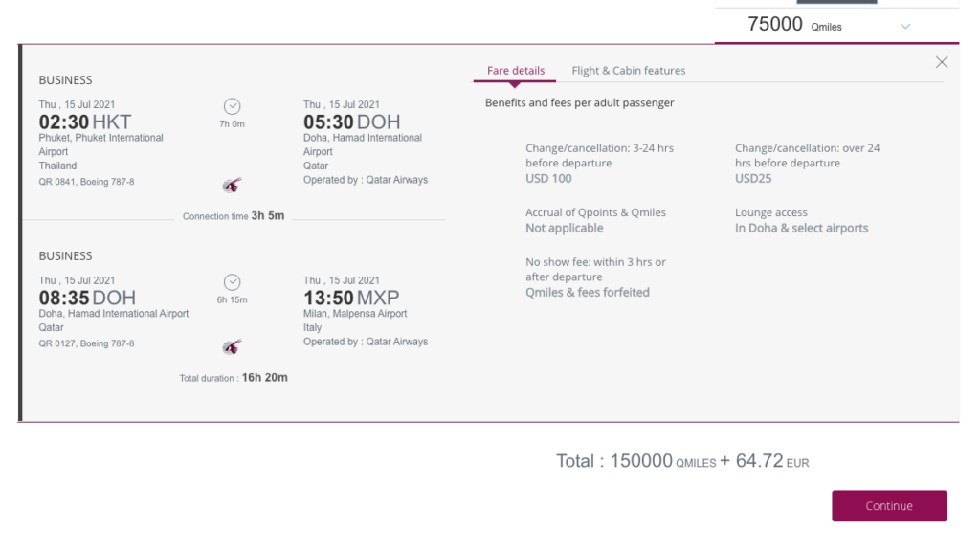Viewport: 980px width, 553px height.
Task: Collapse the 75000 Qmiles fare chevron
Action: coord(905,26)
